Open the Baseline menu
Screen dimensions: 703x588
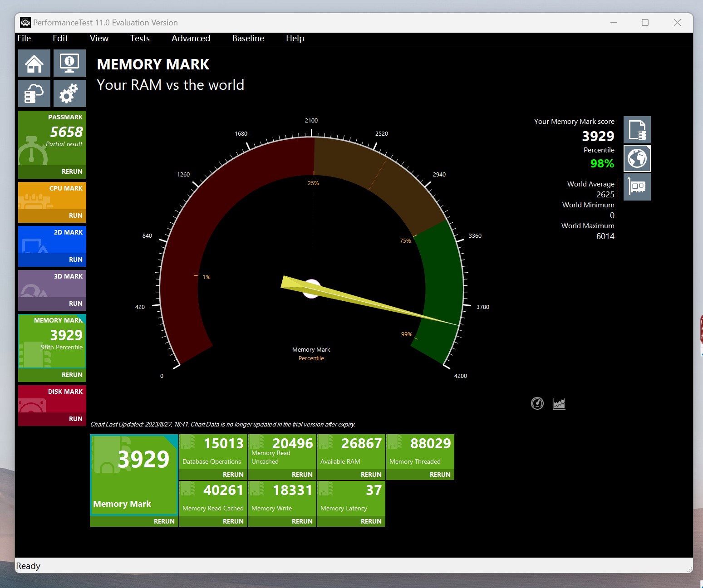248,39
